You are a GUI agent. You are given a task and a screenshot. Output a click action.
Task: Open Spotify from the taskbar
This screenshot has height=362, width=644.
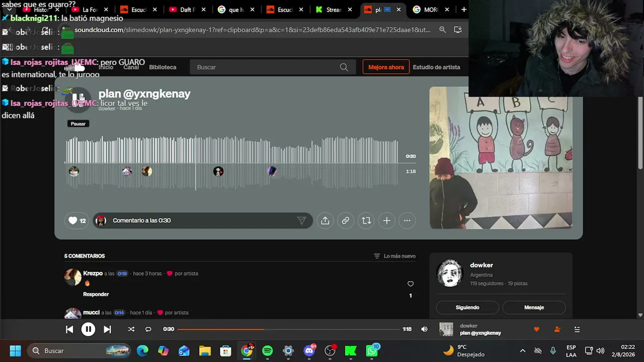pos(267,350)
